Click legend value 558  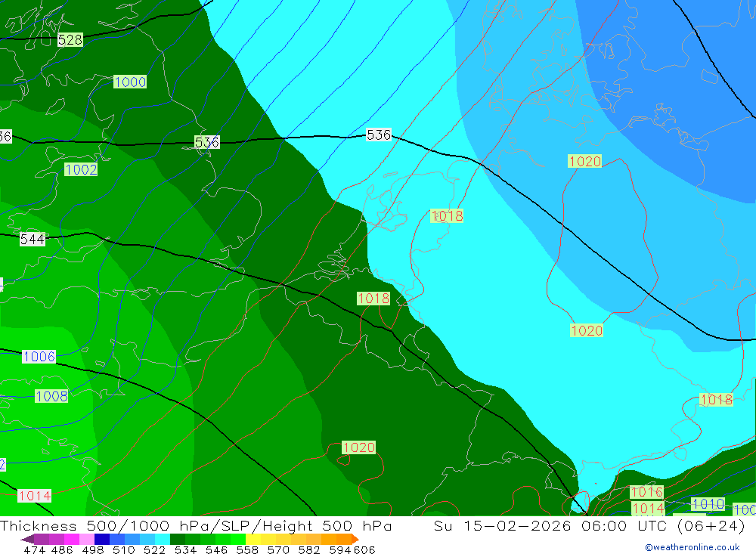coord(247,549)
